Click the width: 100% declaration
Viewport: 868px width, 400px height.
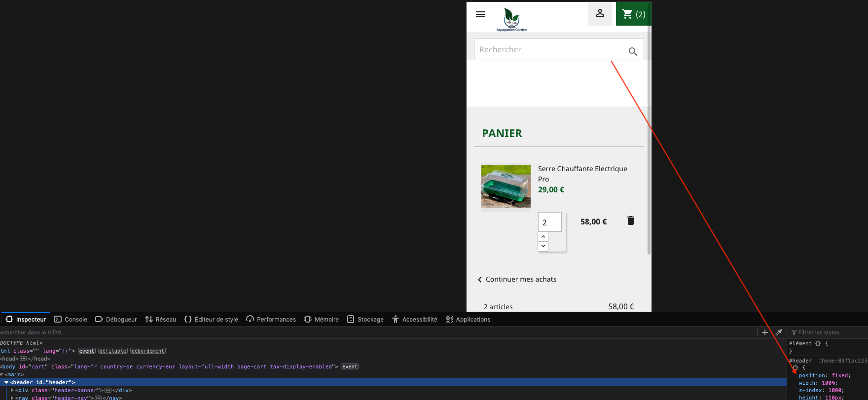818,383
